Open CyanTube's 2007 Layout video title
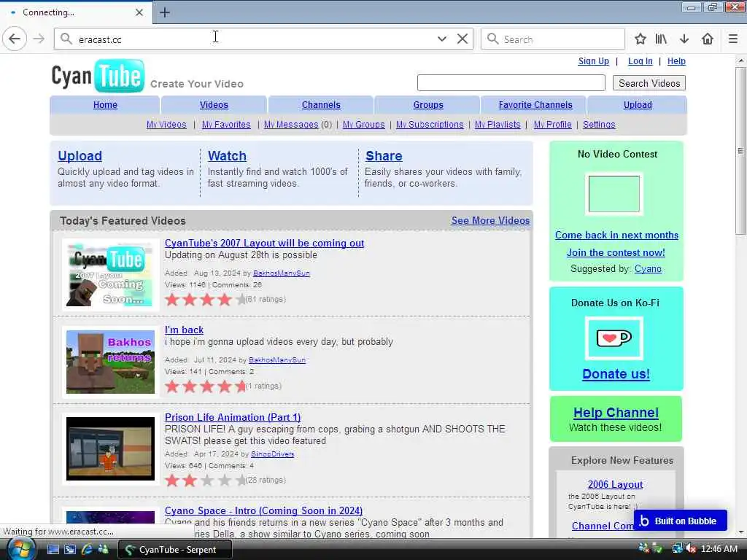This screenshot has height=560, width=747. [x=264, y=243]
